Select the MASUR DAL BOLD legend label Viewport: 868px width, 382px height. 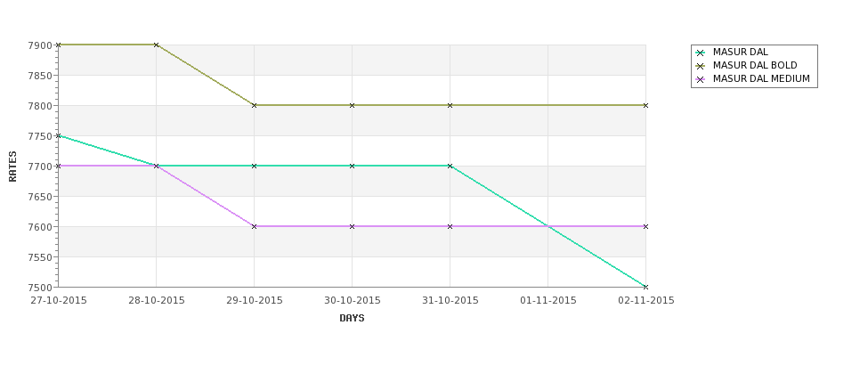[x=755, y=66]
